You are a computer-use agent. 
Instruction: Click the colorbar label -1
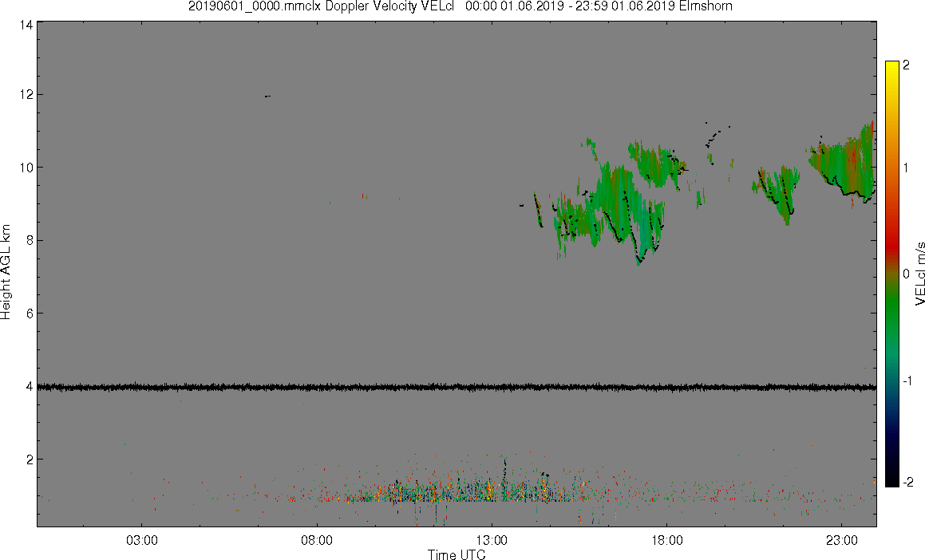[x=907, y=381]
